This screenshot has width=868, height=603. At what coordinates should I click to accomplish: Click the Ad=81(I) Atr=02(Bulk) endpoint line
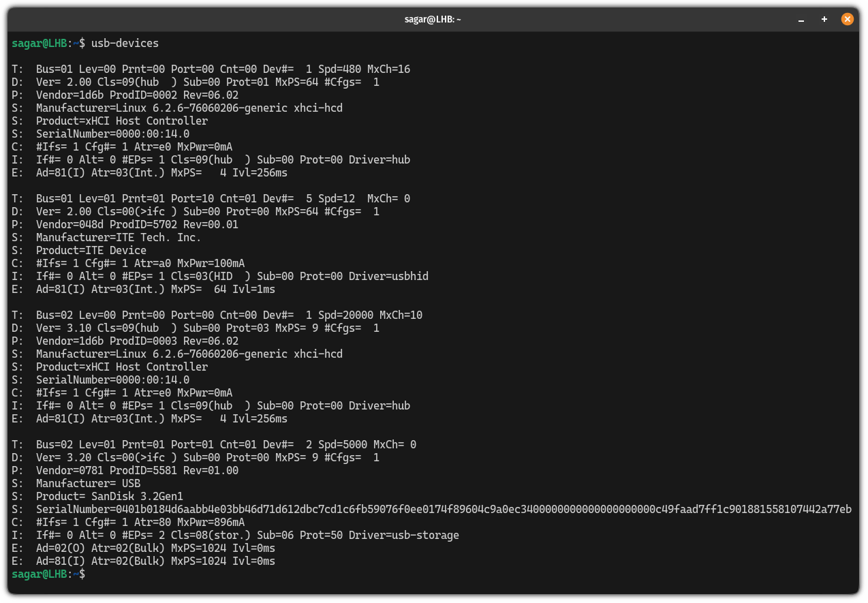[x=148, y=561]
